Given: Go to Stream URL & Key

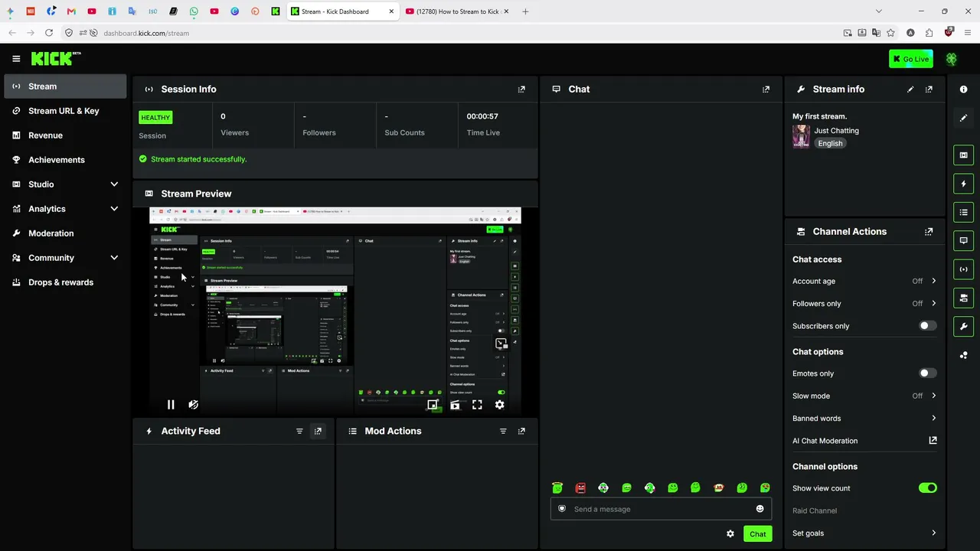Looking at the screenshot, I should coord(65,111).
